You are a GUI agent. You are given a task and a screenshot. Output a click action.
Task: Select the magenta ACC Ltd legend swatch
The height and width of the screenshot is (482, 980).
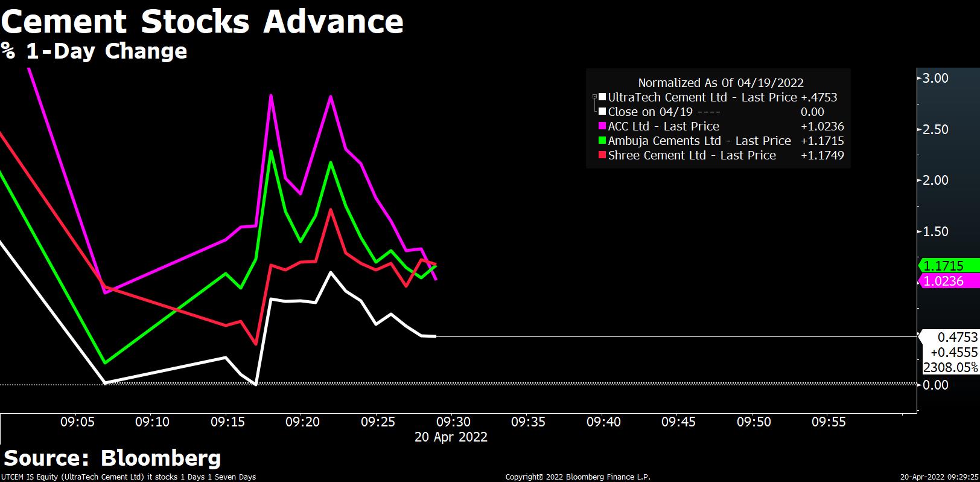(602, 126)
